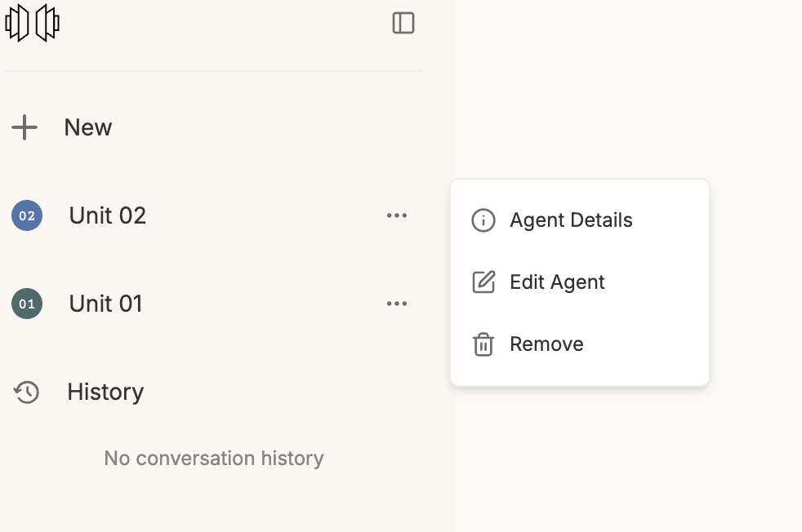The width and height of the screenshot is (802, 532).
Task: Open the three-dot menu for Unit 02
Action: (x=397, y=215)
